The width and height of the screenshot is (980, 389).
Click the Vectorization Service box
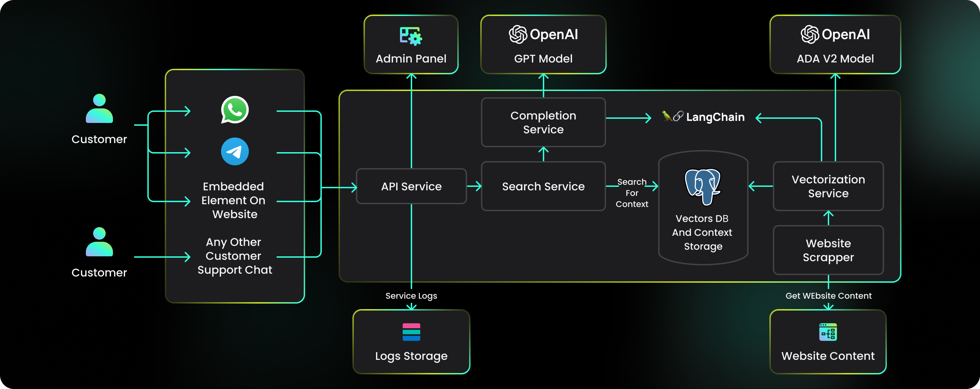point(828,186)
